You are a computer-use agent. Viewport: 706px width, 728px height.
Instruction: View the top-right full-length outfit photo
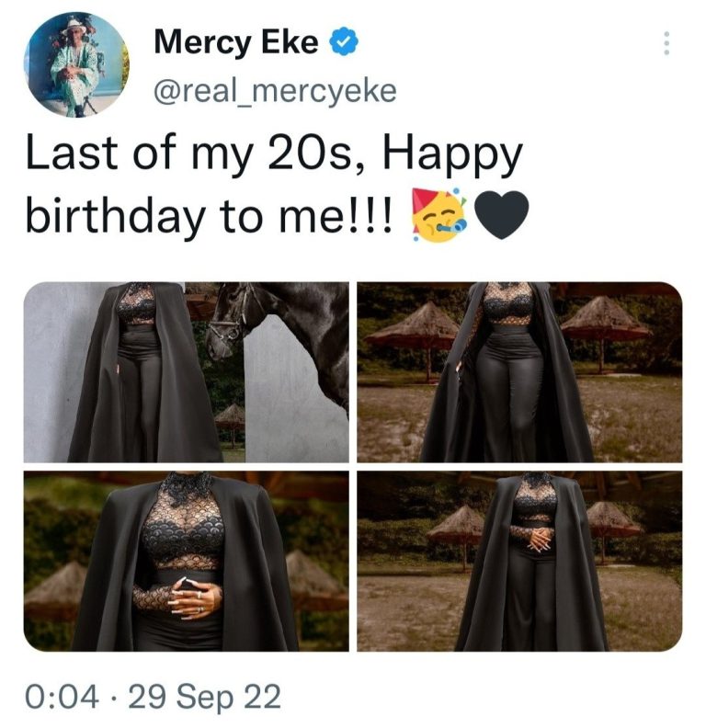(x=519, y=371)
